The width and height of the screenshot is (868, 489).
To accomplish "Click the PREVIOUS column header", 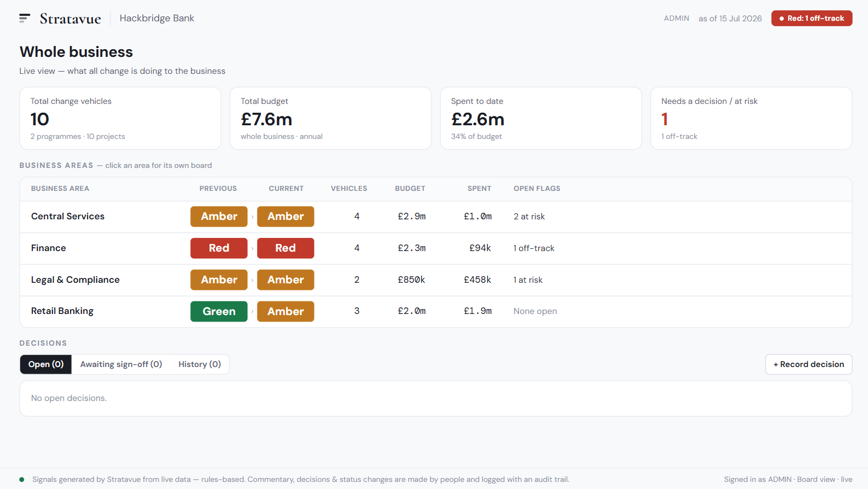I will [218, 189].
